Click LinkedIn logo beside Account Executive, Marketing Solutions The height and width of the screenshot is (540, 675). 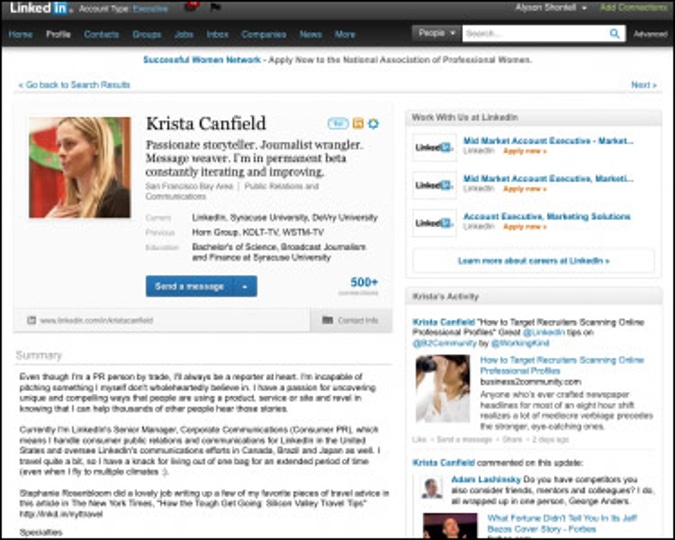[434, 223]
